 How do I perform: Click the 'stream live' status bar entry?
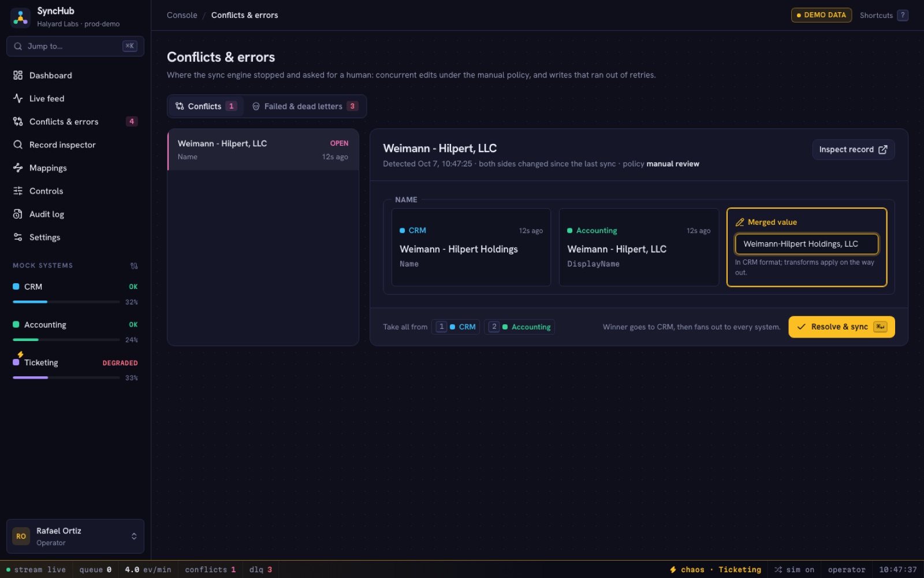point(36,570)
